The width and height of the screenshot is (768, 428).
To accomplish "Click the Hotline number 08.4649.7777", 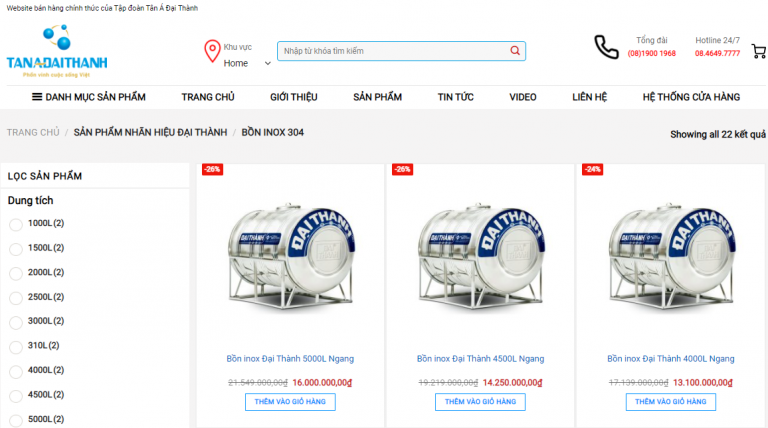I will coord(717,53).
